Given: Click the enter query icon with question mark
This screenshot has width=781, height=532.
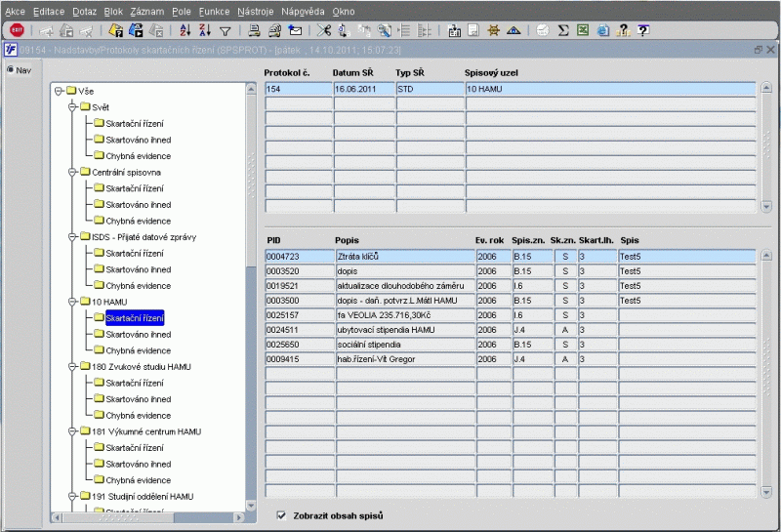Looking at the screenshot, I should click(115, 31).
